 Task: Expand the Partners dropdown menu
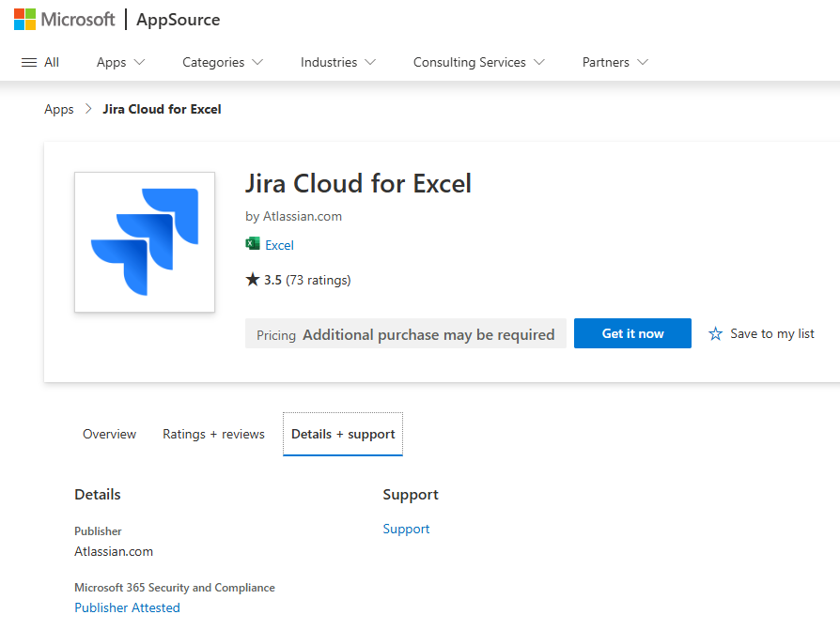(615, 62)
